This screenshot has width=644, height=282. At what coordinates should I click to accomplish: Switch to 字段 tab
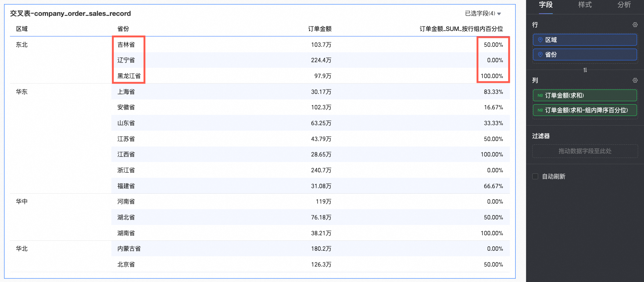pos(546,5)
